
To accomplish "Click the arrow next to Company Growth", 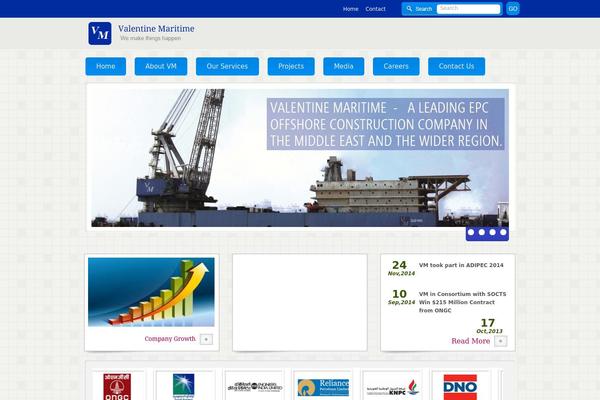I will click(x=206, y=339).
